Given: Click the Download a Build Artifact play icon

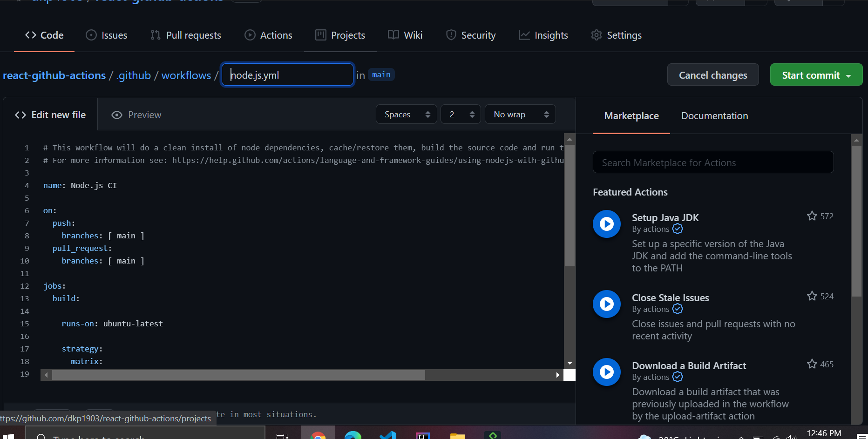Looking at the screenshot, I should click(606, 372).
